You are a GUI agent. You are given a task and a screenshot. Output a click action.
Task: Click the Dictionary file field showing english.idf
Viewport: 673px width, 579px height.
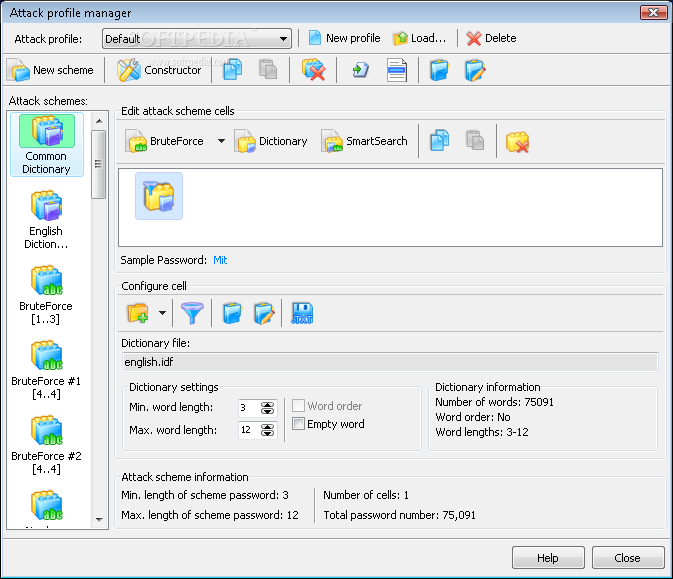(390, 362)
